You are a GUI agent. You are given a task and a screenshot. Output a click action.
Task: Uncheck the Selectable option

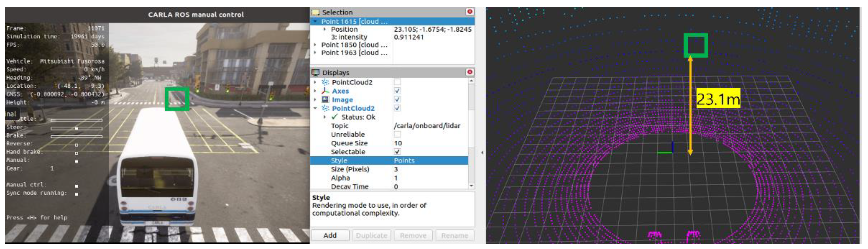[x=397, y=152]
